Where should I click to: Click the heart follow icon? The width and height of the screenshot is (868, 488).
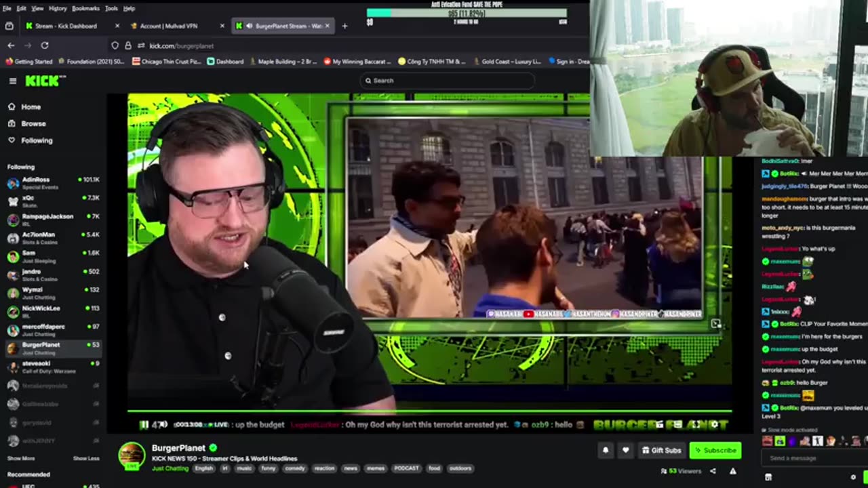625,450
